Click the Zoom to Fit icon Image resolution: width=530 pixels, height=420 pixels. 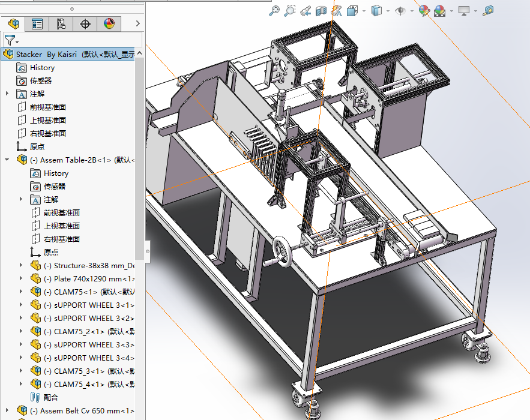click(x=274, y=10)
